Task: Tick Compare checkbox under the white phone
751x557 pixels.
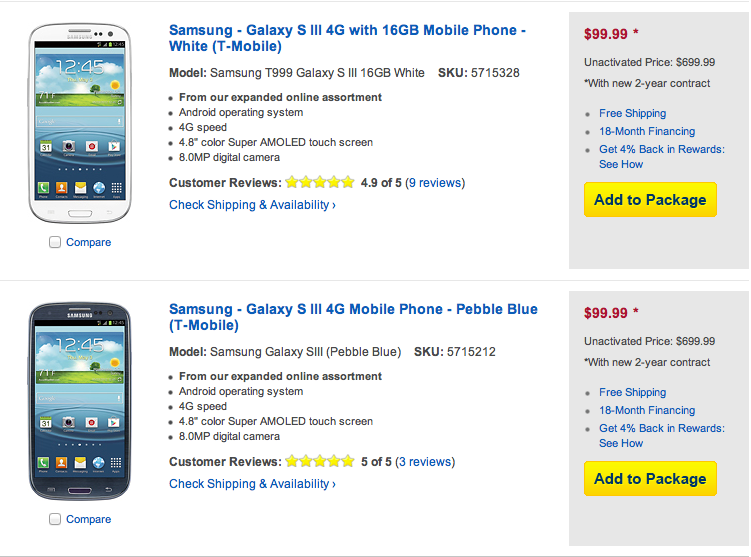Action: coord(55,242)
